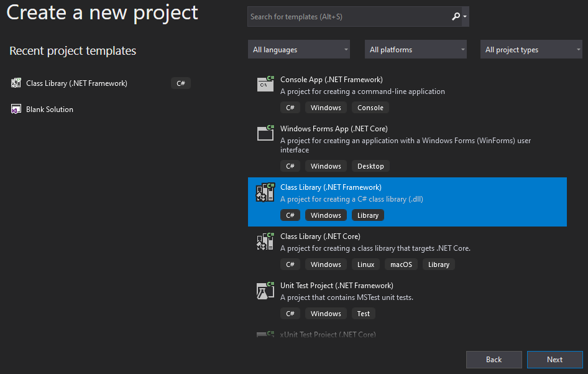Select Unit Test Project (.NET Framework) title
The height and width of the screenshot is (374, 588).
tap(337, 286)
